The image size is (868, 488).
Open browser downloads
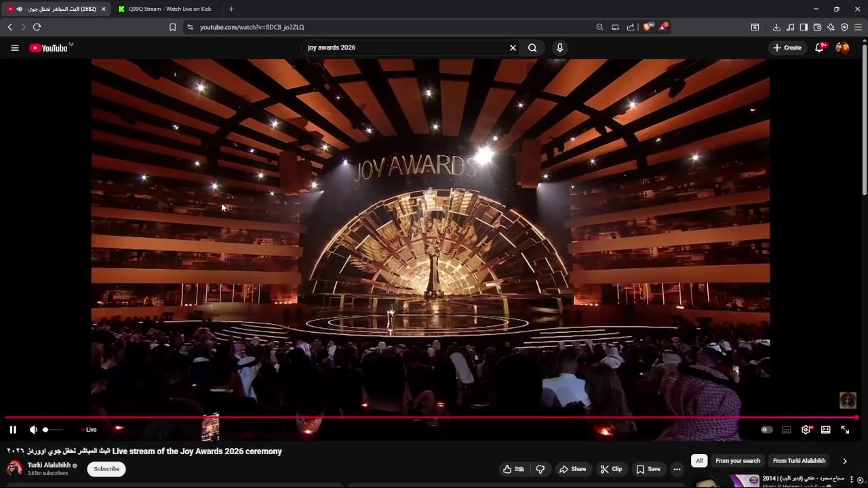point(776,27)
